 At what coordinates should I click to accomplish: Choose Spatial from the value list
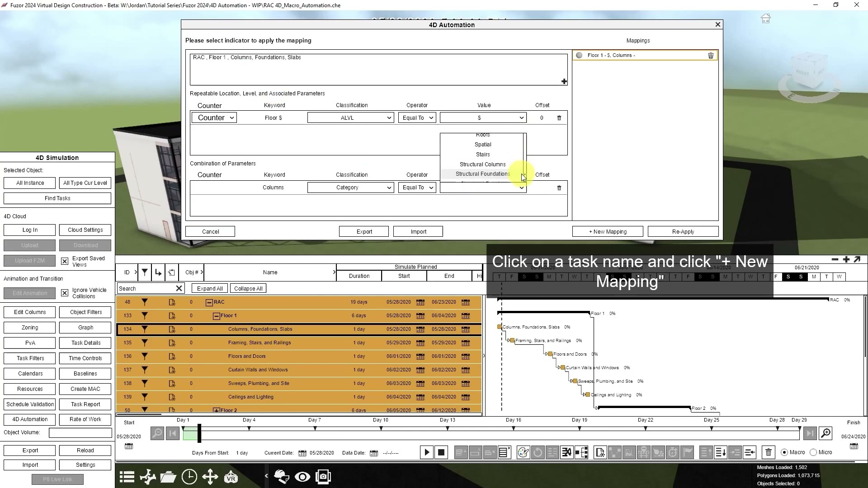pos(482,145)
